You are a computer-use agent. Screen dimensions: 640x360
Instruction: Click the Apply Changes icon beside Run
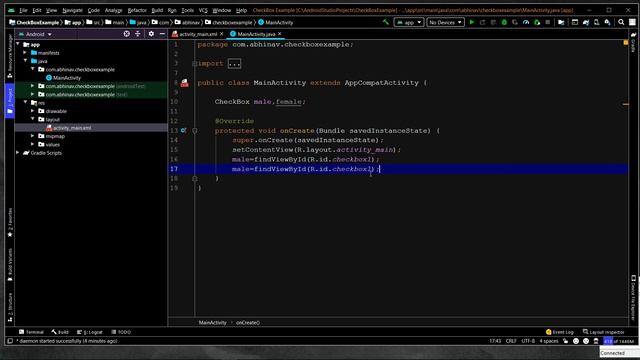coord(482,22)
